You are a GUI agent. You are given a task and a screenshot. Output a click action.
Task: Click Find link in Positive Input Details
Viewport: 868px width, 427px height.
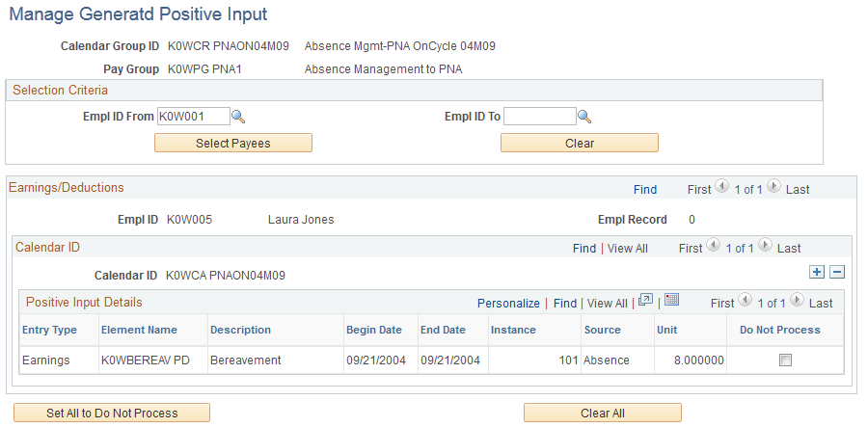564,303
